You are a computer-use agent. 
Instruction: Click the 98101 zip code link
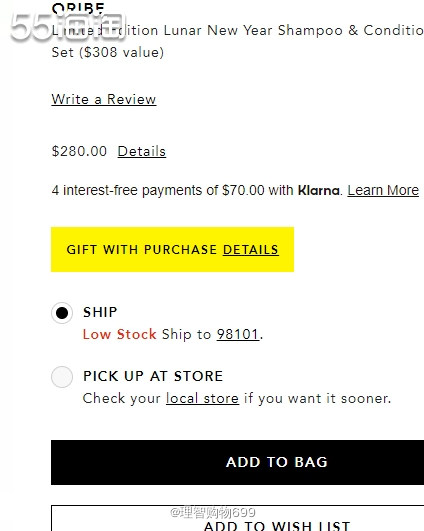click(238, 334)
